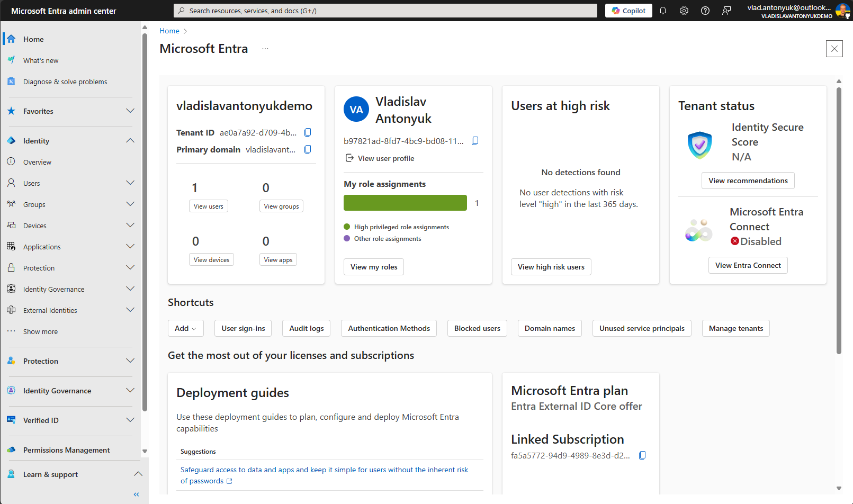Open the settings gear icon
853x504 pixels.
[684, 11]
